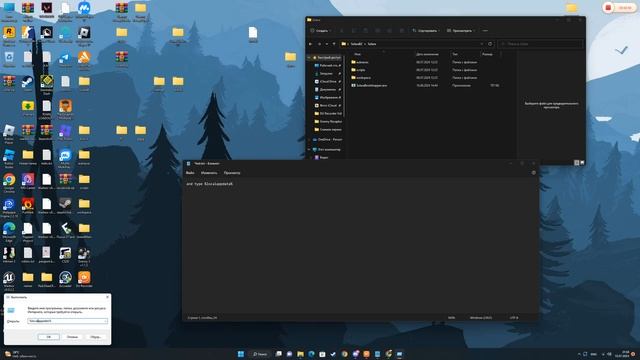Image resolution: width=640 pixels, height=360 pixels.
Task: Open Загрузки in the Explorer sidebar
Action: point(328,73)
